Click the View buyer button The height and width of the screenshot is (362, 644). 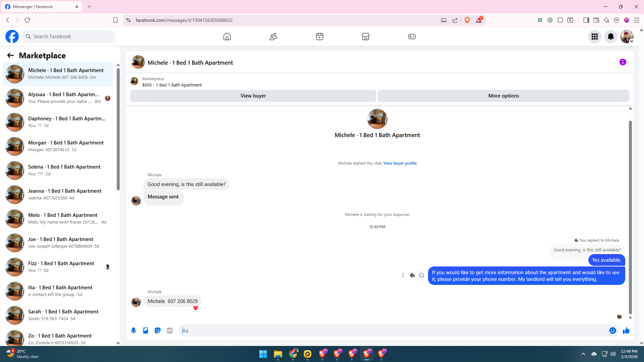point(253,96)
